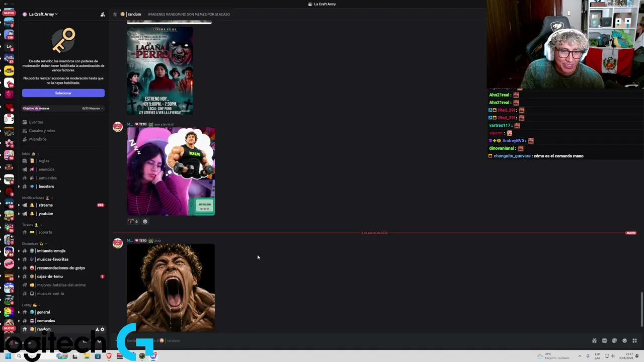Click the chat scrollbar thumb
This screenshot has height=362, width=644.
[x=642, y=309]
